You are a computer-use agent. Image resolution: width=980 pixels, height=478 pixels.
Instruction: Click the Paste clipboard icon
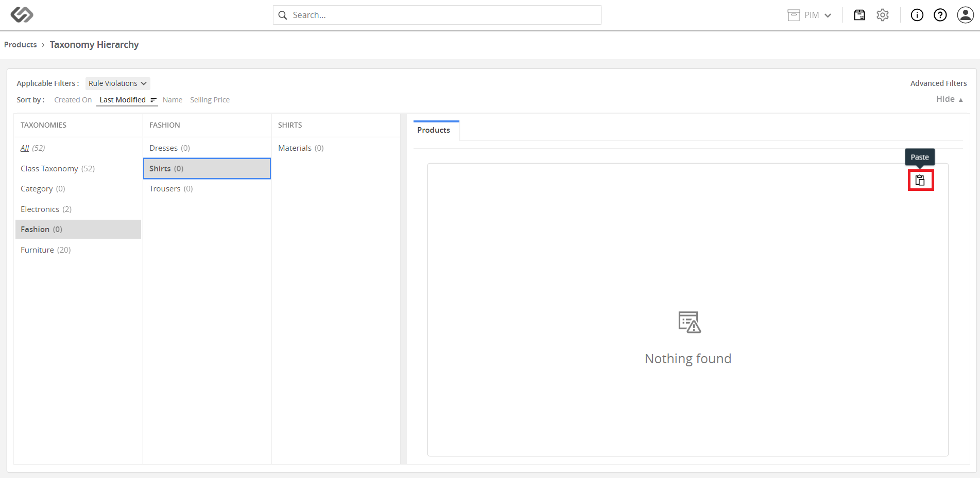(920, 181)
